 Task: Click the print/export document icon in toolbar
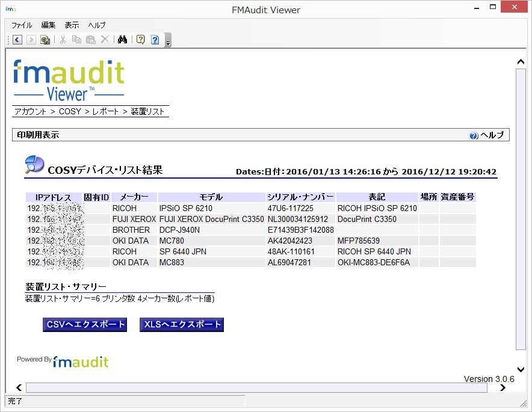coord(45,40)
